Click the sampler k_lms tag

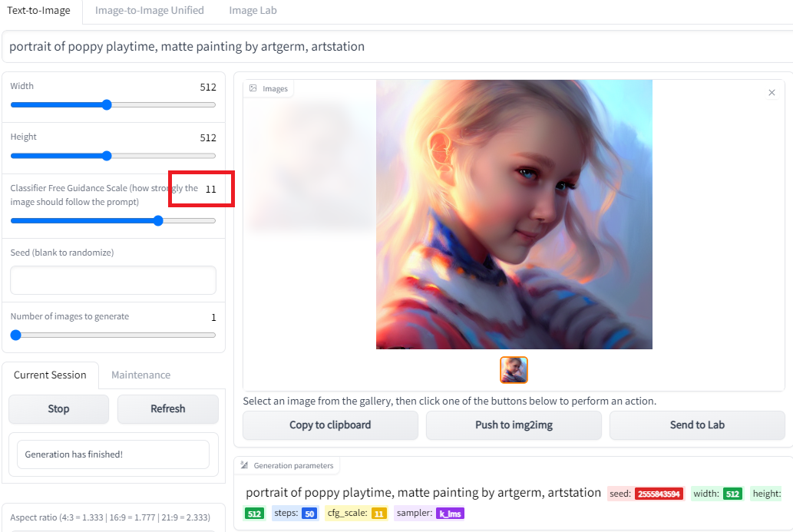[450, 514]
